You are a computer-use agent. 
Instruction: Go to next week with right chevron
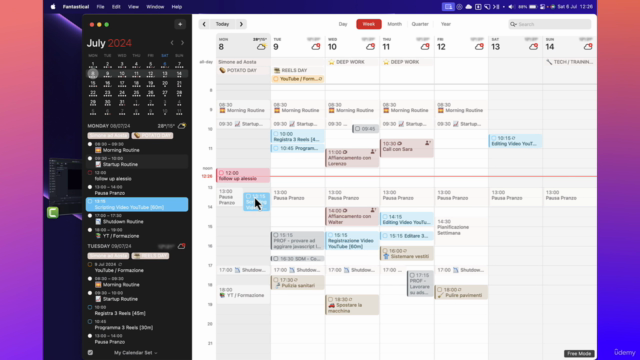(241, 24)
